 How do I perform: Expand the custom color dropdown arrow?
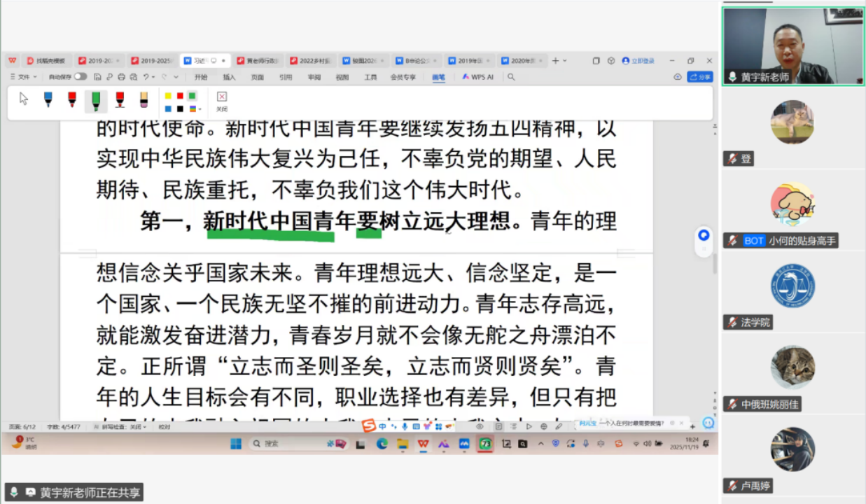pyautogui.click(x=200, y=109)
